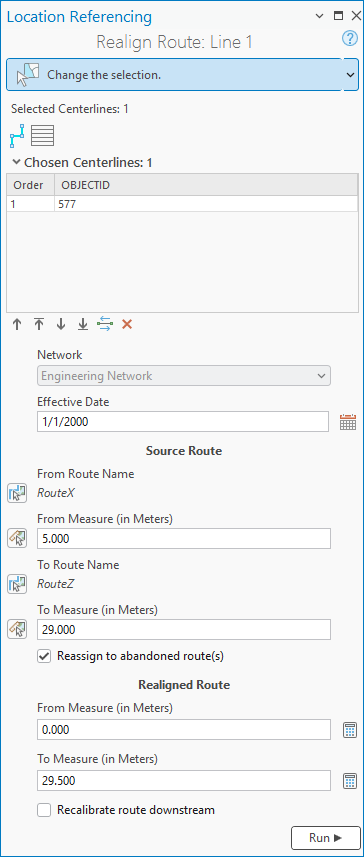Open the Network dropdown Engineering Network
Viewport: 364px width, 857px height.
tap(184, 376)
